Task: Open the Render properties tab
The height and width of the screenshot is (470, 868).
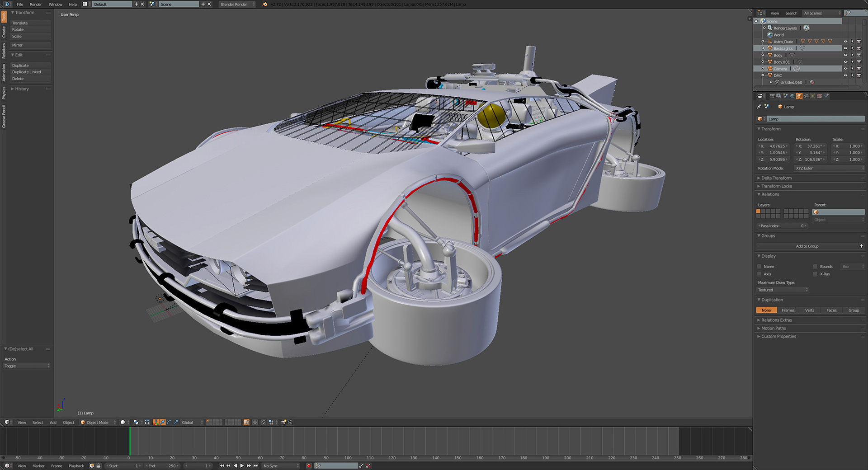Action: 772,96
